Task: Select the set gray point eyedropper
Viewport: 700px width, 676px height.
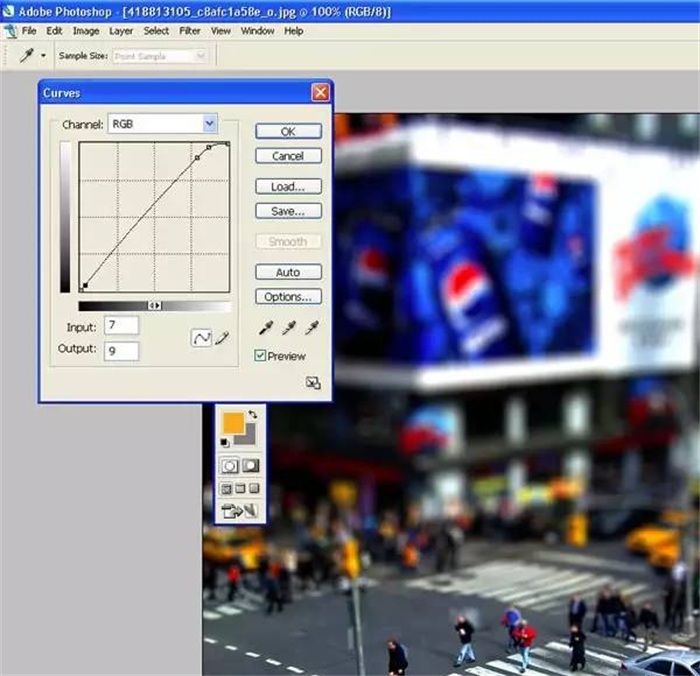Action: point(289,328)
